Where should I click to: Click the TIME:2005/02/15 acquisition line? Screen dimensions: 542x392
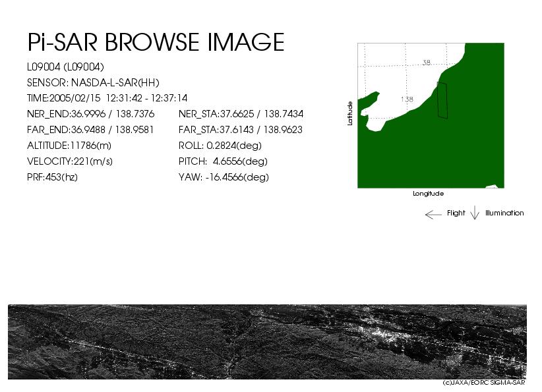[x=107, y=98]
